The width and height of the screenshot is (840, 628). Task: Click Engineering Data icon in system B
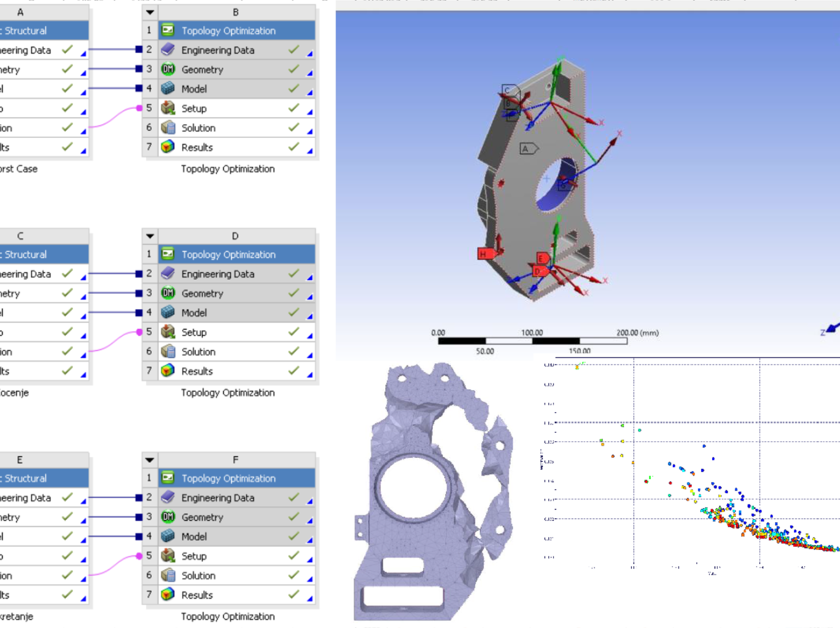pyautogui.click(x=168, y=50)
